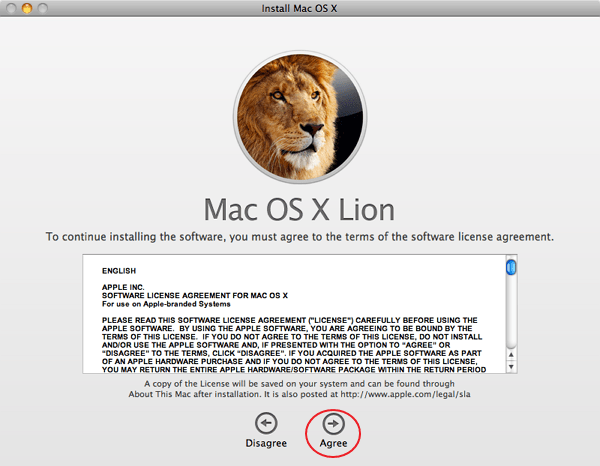Click the Agree right-arrow icon
Image resolution: width=600 pixels, height=466 pixels.
click(333, 423)
